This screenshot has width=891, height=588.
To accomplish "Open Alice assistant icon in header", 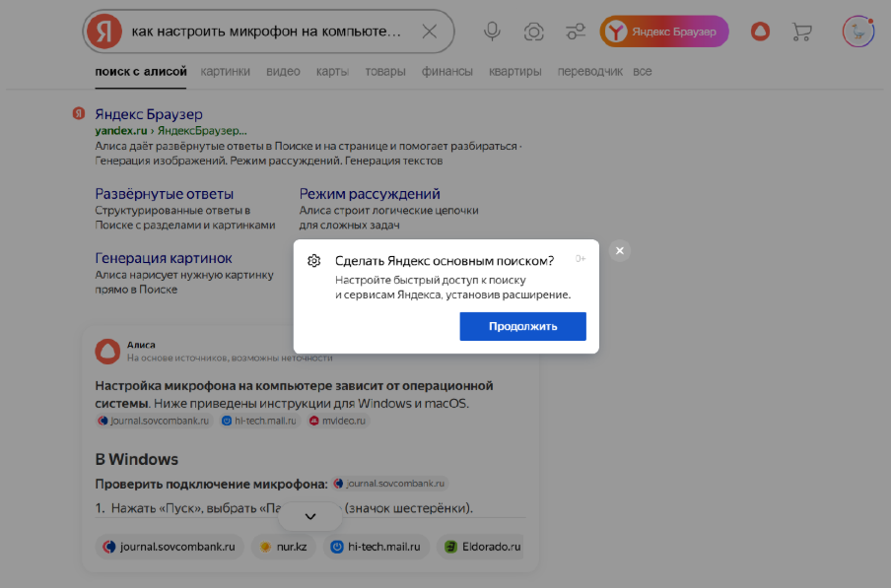I will 760,32.
